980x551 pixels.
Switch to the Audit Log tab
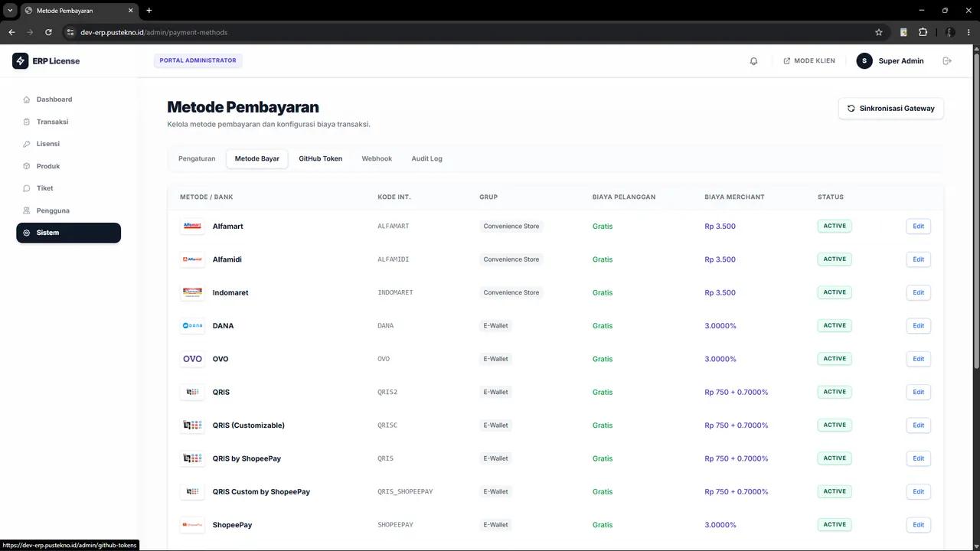pos(426,158)
